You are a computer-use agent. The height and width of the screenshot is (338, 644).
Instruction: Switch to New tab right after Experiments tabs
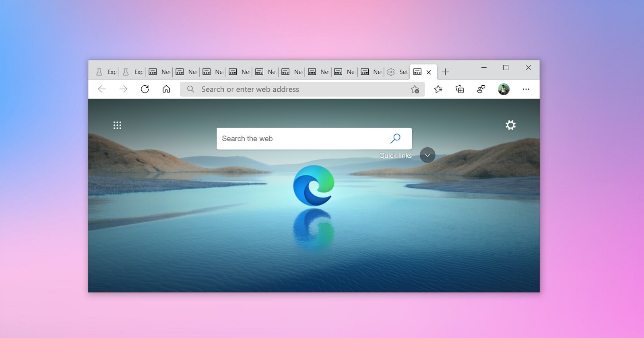pyautogui.click(x=159, y=72)
